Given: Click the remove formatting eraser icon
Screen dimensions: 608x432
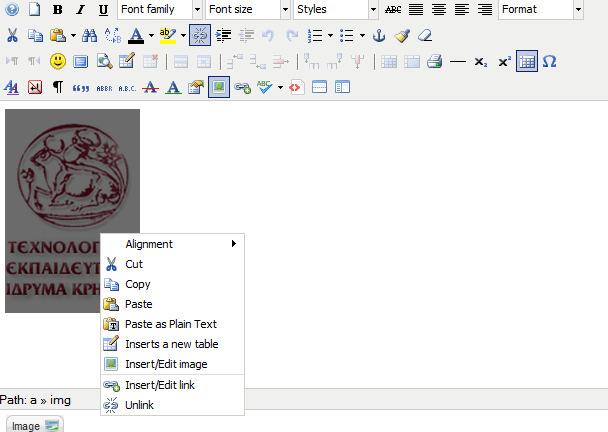Looking at the screenshot, I should 425,35.
